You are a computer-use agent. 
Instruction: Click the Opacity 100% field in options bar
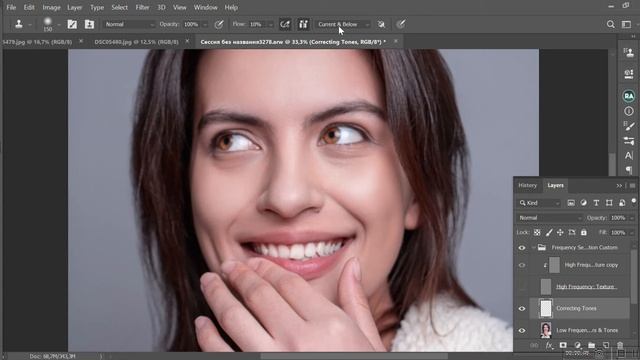191,24
